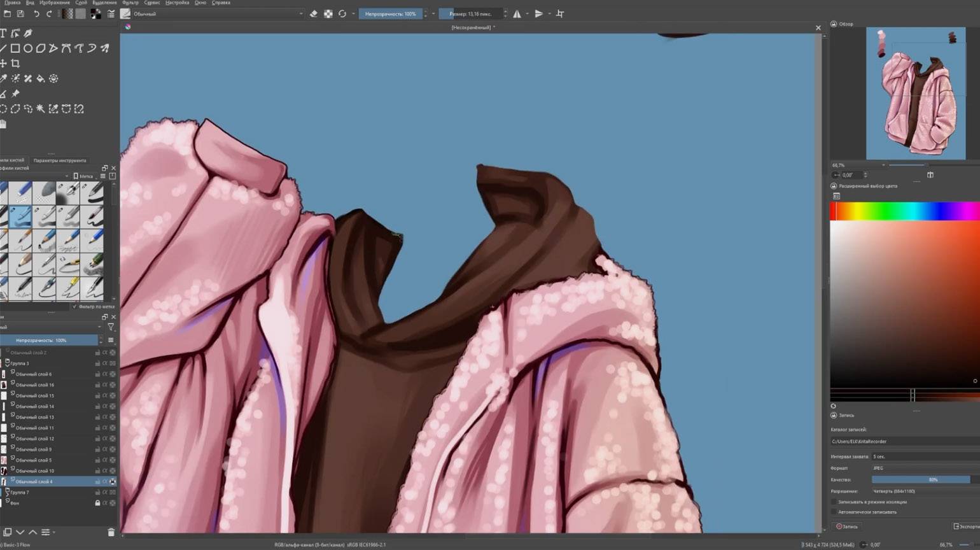The image size is (980, 550).
Task: Click the horizontal mirror tool icon
Action: 517,14
